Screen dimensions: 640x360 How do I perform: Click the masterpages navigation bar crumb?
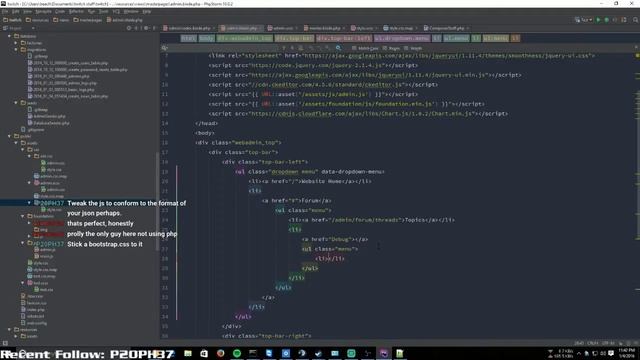(x=88, y=20)
